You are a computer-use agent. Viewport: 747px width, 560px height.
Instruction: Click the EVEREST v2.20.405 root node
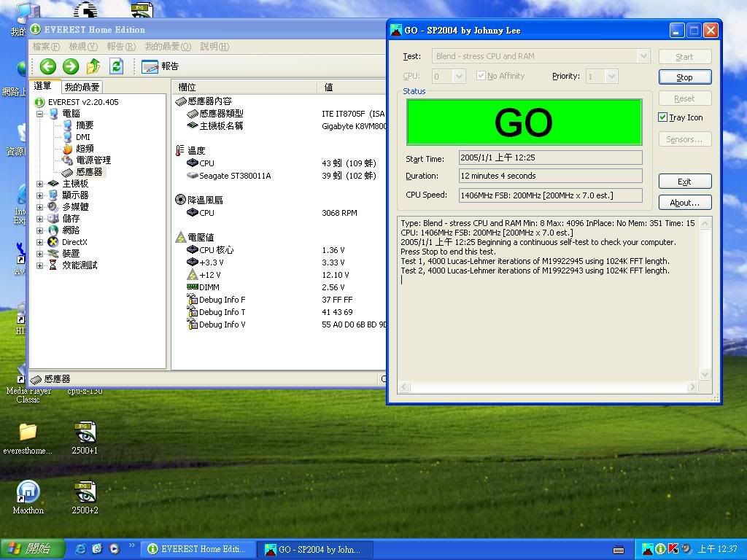(x=83, y=102)
